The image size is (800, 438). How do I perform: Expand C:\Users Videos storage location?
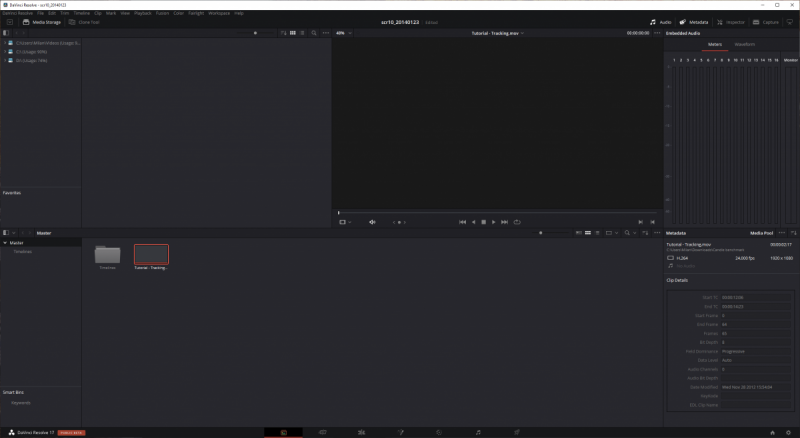(x=5, y=43)
